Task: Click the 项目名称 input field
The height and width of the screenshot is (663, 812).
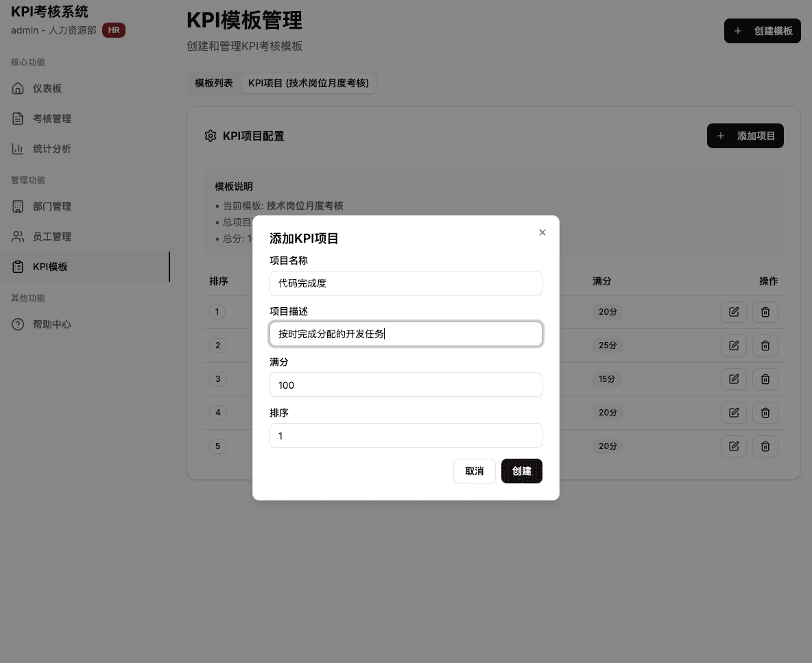Action: coord(405,283)
